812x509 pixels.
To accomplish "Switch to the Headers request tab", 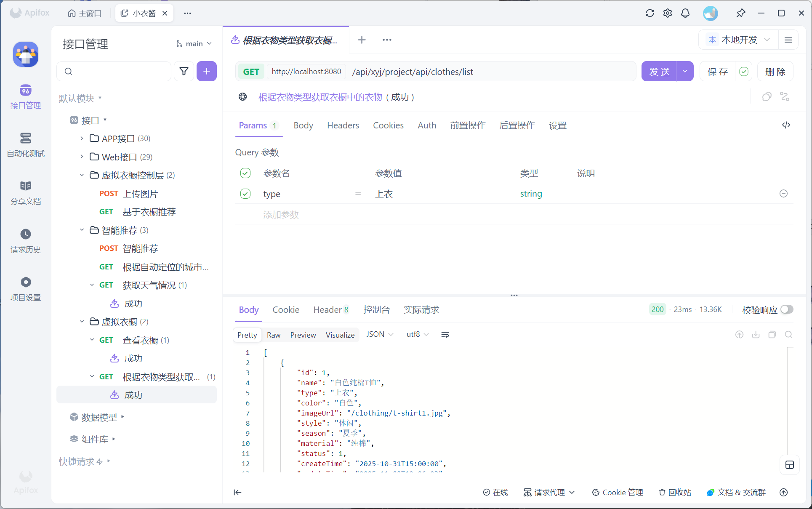I will 343,125.
